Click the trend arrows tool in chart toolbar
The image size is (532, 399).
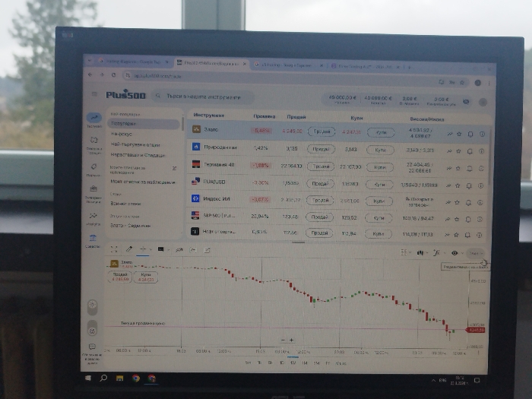(179, 250)
